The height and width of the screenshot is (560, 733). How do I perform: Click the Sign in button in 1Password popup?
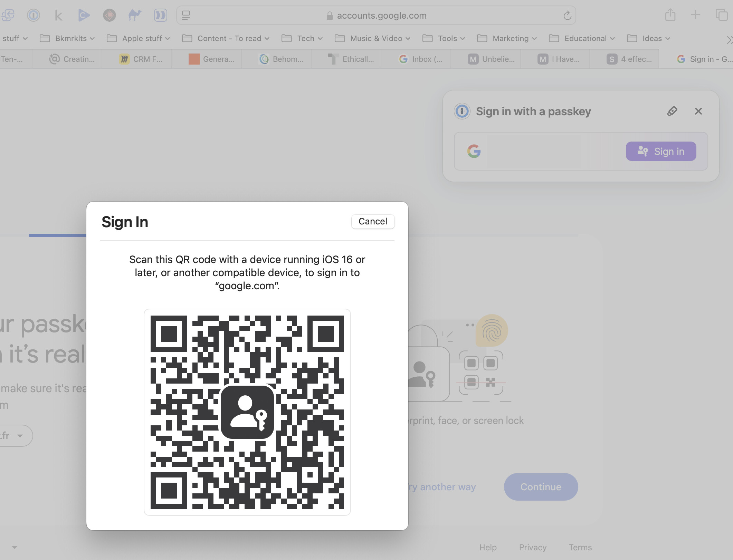661,151
